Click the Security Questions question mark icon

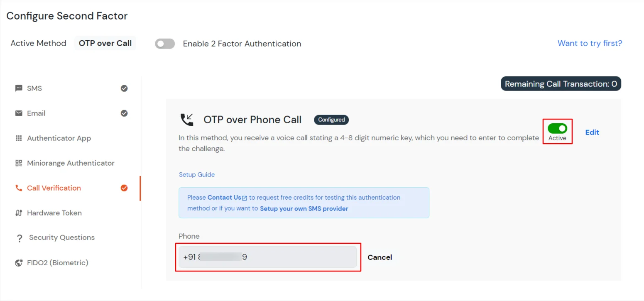(19, 237)
